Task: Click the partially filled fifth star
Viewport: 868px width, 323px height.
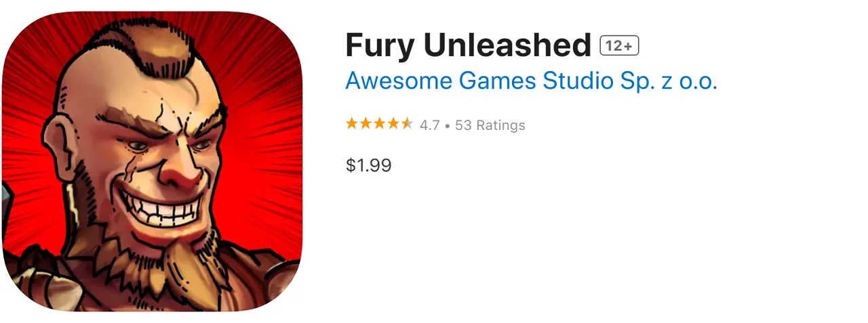Action: [407, 124]
